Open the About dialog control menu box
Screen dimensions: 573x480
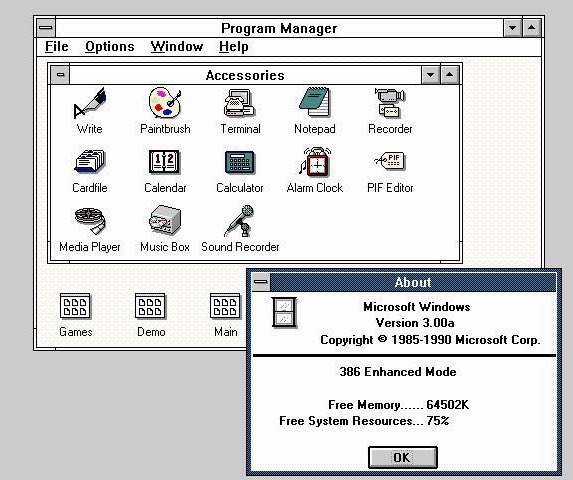[x=261, y=282]
